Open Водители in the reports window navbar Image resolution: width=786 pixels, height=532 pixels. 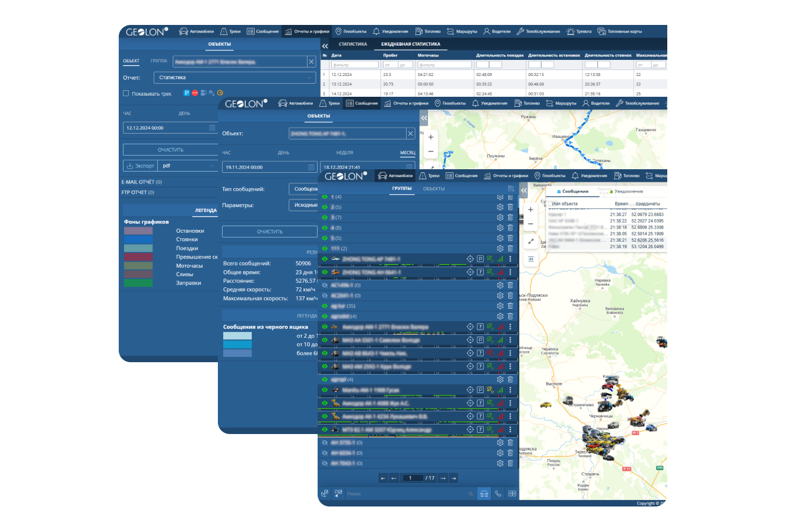[x=497, y=31]
